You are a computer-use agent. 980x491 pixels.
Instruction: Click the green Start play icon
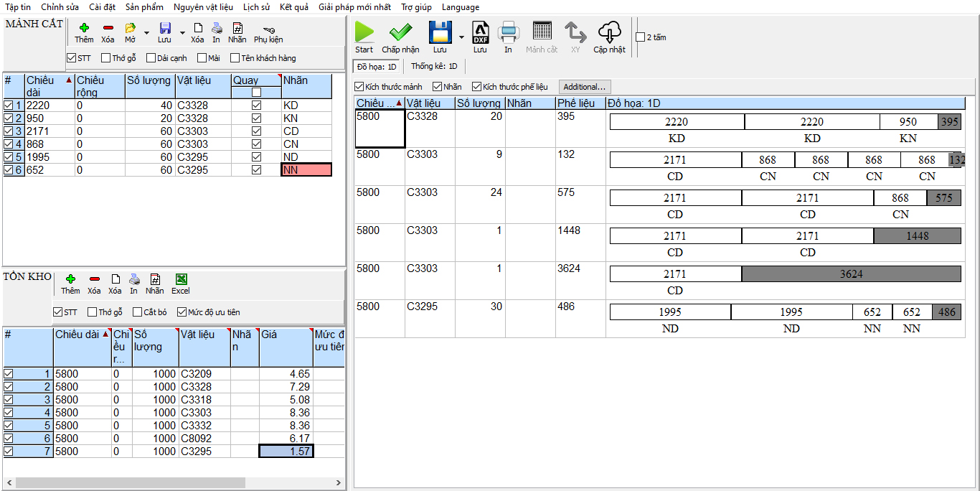(364, 33)
